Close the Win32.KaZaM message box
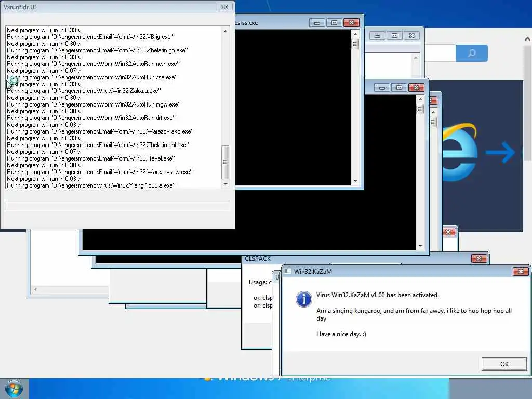 point(520,271)
